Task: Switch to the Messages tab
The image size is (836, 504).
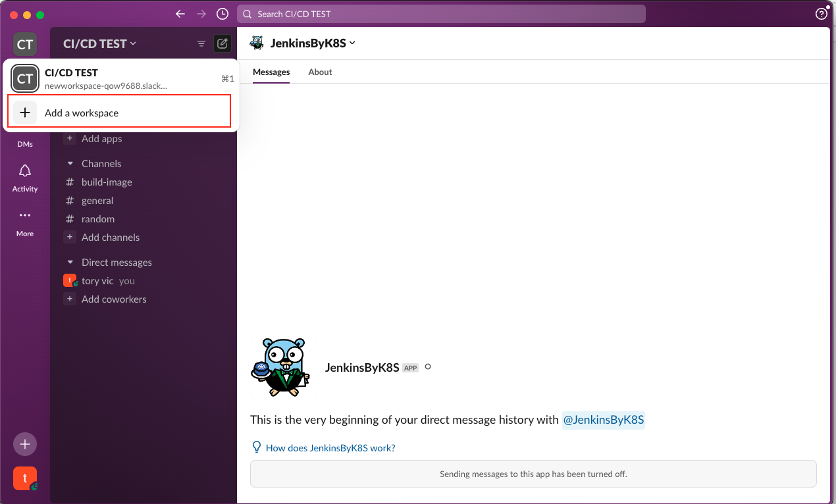Action: coord(271,72)
